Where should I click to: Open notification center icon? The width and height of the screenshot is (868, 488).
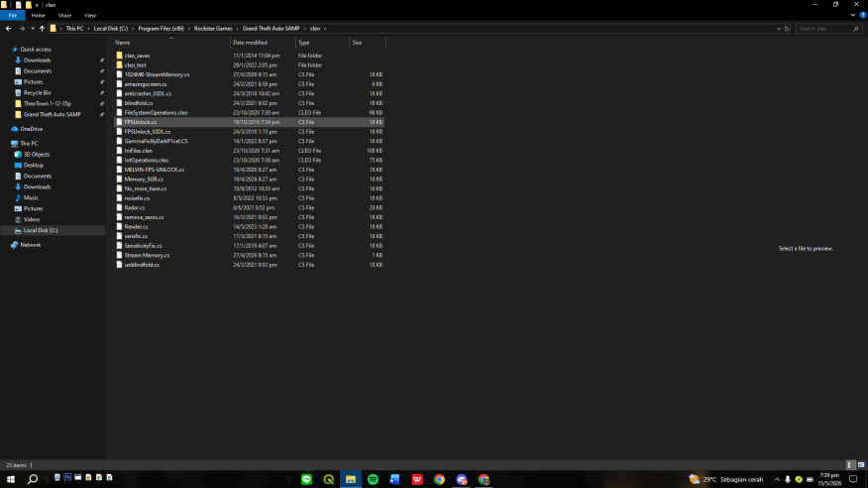coord(853,480)
